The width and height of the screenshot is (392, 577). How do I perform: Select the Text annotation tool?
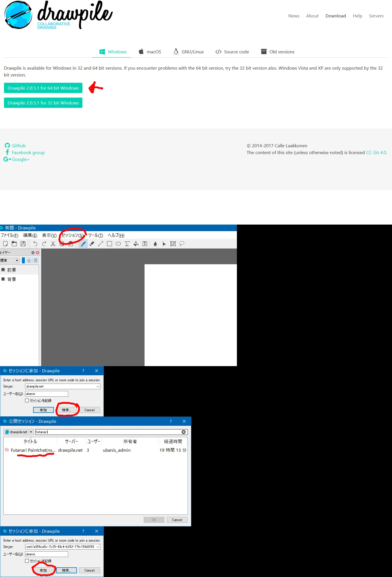pos(145,244)
